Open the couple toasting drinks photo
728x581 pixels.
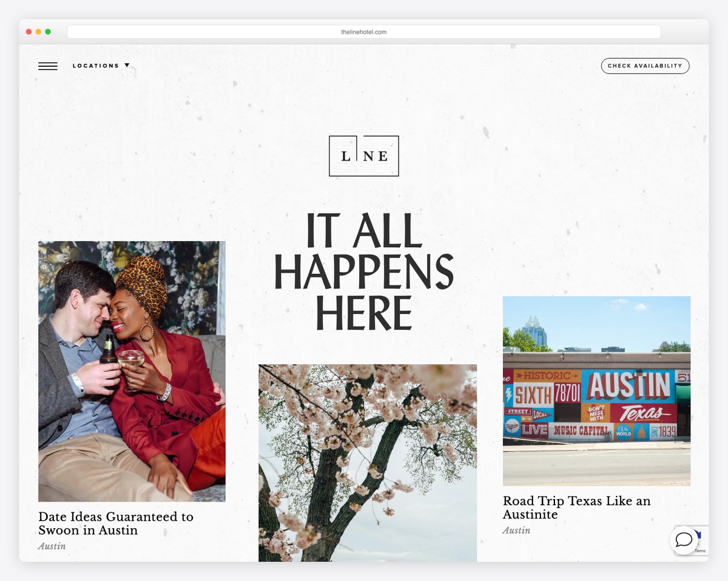click(132, 372)
